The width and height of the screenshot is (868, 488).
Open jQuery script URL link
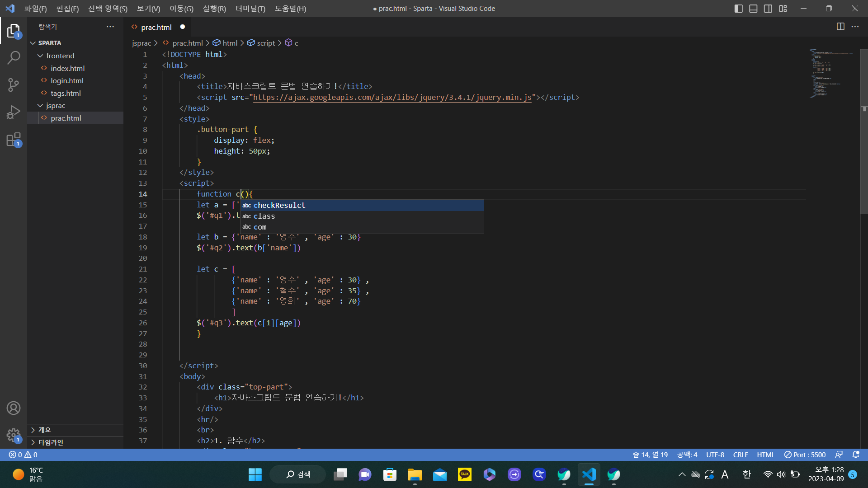tap(392, 97)
